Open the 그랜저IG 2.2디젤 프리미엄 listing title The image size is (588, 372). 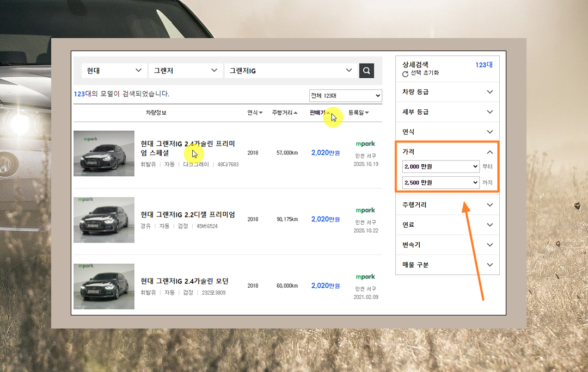click(187, 214)
